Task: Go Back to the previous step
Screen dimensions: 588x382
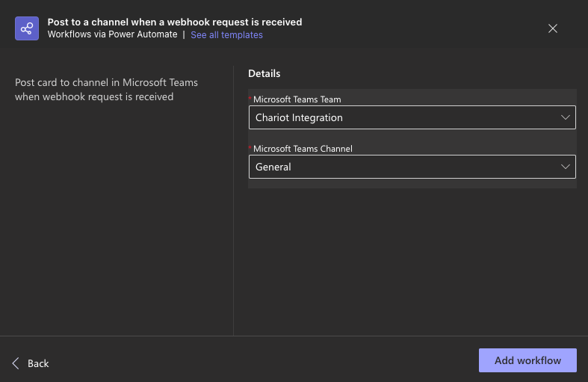Action: click(31, 363)
